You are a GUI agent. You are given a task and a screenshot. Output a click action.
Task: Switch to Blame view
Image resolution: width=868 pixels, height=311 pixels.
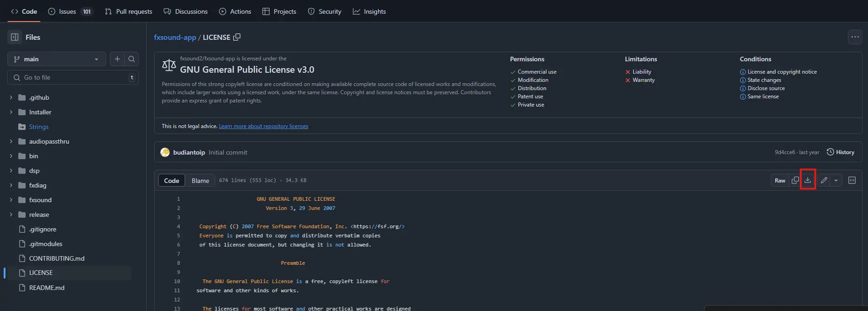pyautogui.click(x=200, y=181)
